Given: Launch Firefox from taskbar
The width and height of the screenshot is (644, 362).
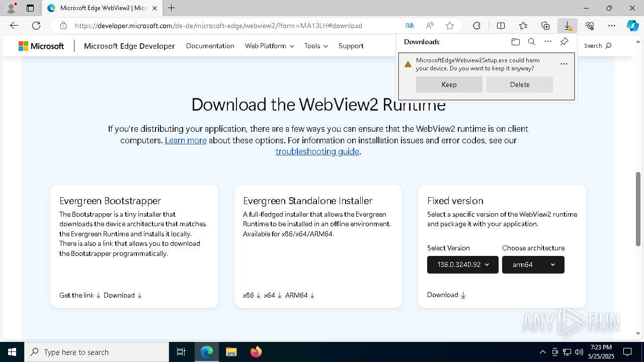Looking at the screenshot, I should click(256, 352).
